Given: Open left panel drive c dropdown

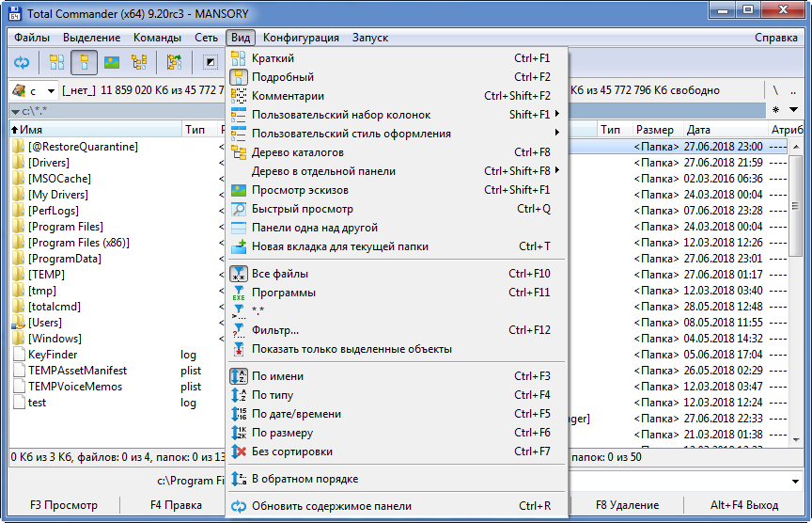Looking at the screenshot, I should [34, 91].
